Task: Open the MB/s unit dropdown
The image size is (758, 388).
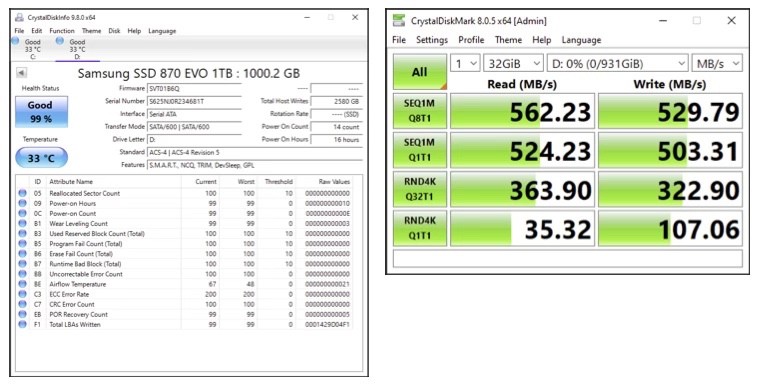Action: (x=717, y=63)
